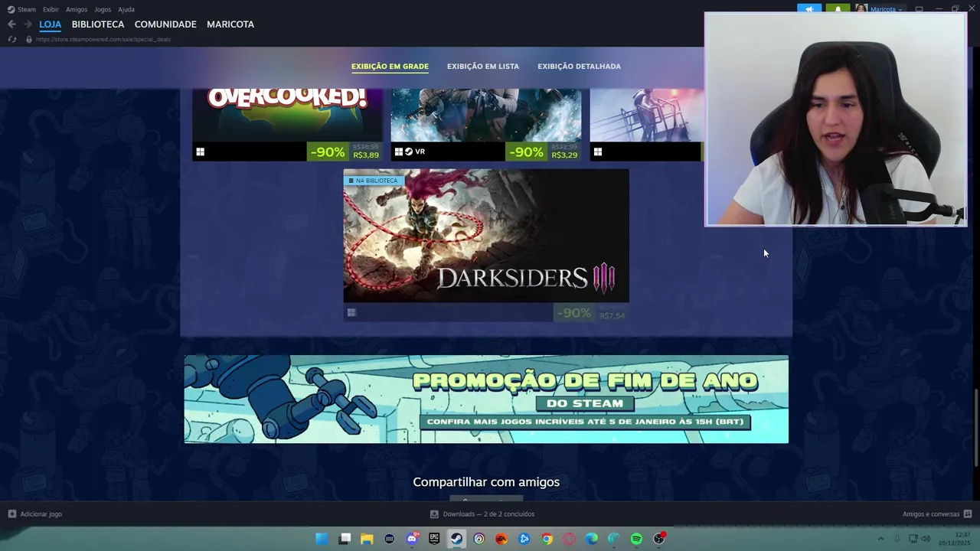Open Downloads status in bottom bar
Image resolution: width=980 pixels, height=551 pixels.
(x=482, y=514)
